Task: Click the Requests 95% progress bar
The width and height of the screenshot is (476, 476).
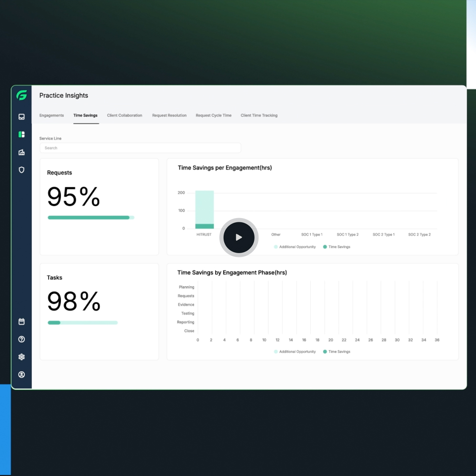Action: coord(91,218)
